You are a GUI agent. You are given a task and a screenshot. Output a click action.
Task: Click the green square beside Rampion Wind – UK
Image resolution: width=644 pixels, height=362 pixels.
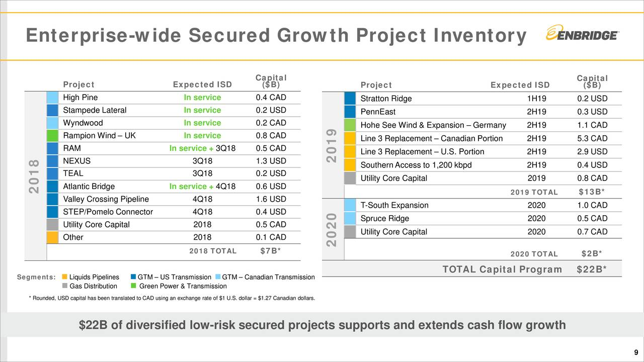[x=53, y=136]
